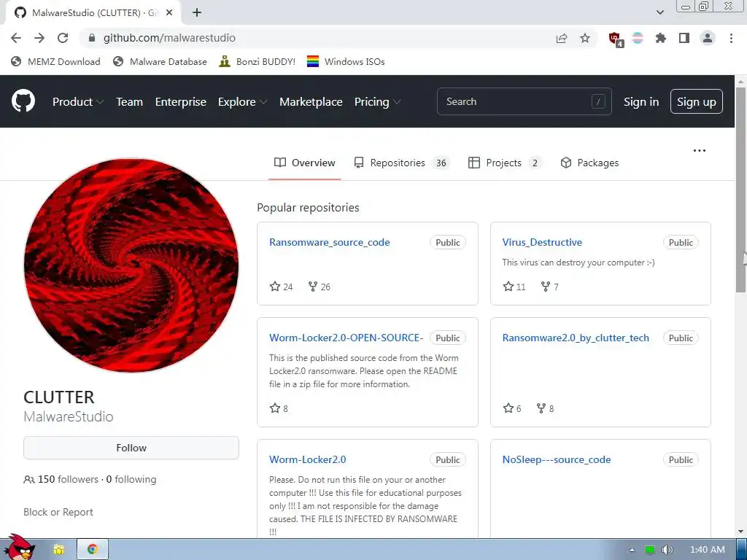Open Worm-Locker2.0-OPEN-SOURCE- repository
This screenshot has height=560, width=747.
[347, 338]
